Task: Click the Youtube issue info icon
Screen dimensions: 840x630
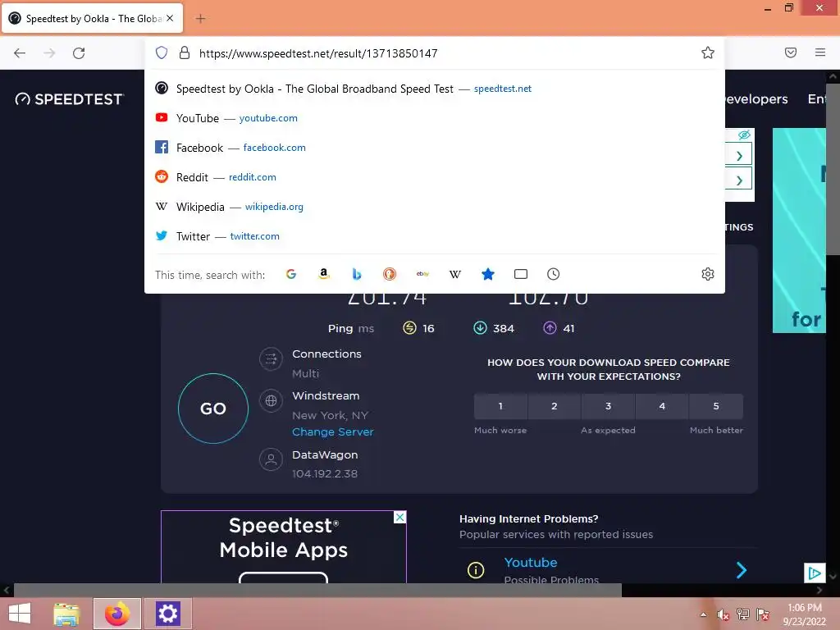Action: pos(476,570)
